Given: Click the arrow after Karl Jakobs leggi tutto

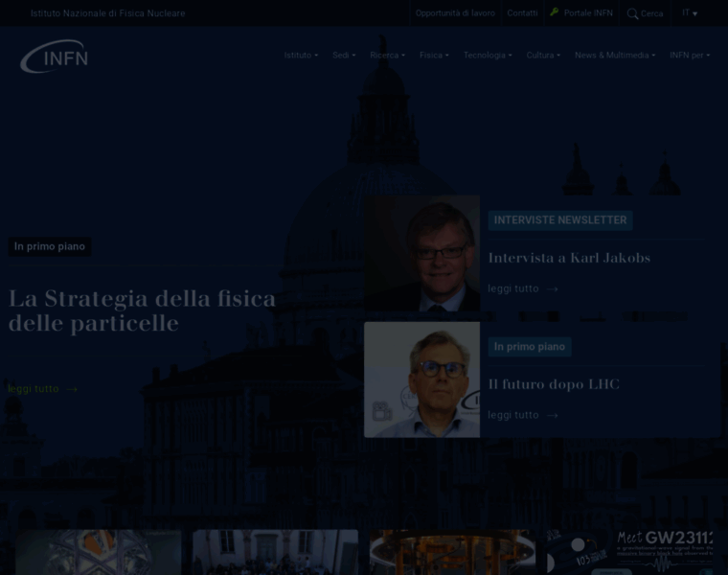Looking at the screenshot, I should click(x=552, y=288).
